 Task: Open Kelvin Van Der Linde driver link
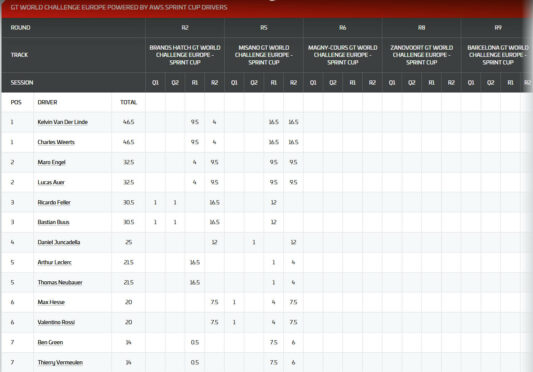pyautogui.click(x=63, y=122)
